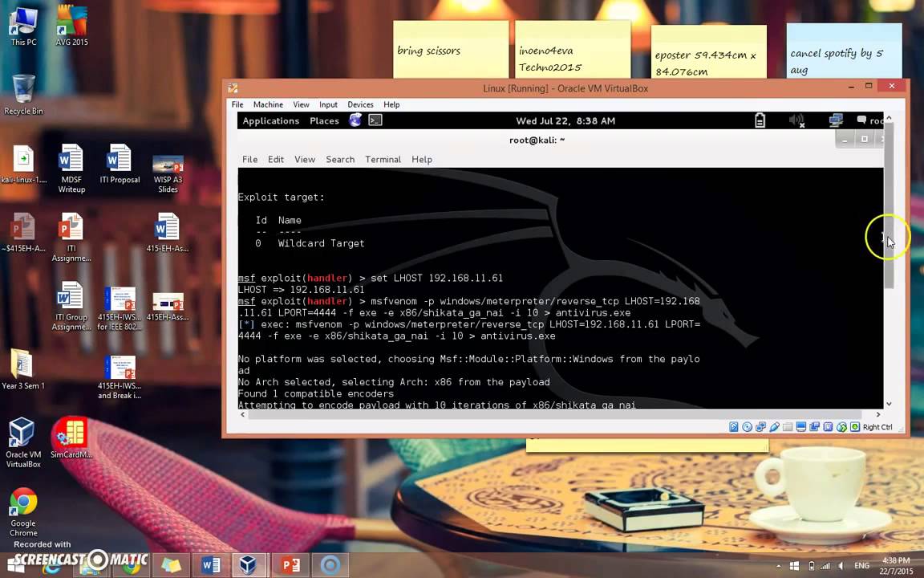Select the AVG 2015 desktop shortcut
The image size is (924, 578).
tap(71, 26)
